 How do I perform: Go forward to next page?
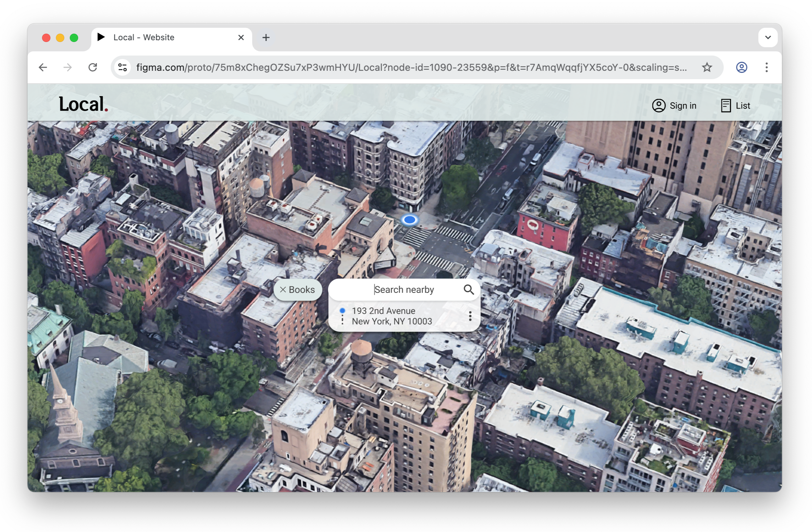point(68,67)
